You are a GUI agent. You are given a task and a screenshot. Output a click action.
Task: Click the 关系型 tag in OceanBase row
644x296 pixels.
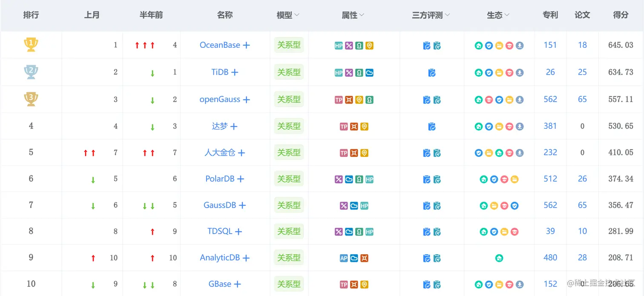[x=289, y=45]
